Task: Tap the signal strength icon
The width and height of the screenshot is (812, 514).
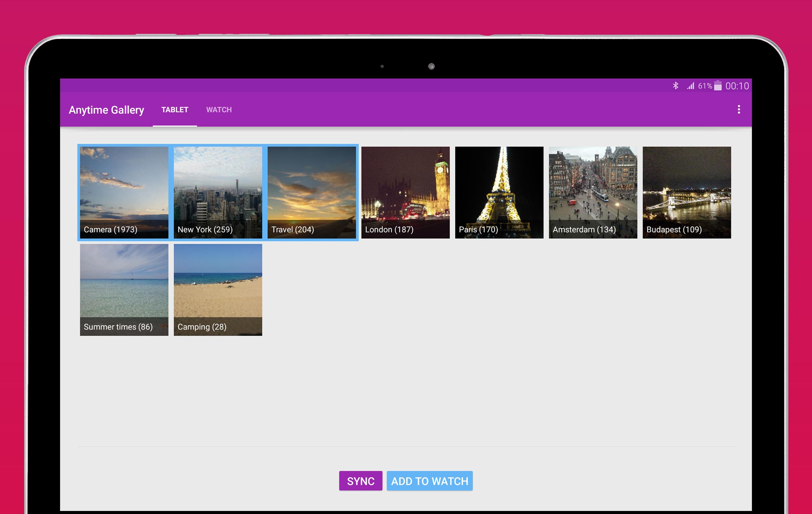Action: pyautogui.click(x=690, y=86)
